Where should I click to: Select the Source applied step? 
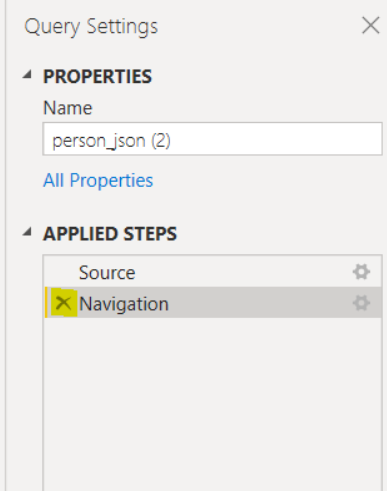(213, 272)
